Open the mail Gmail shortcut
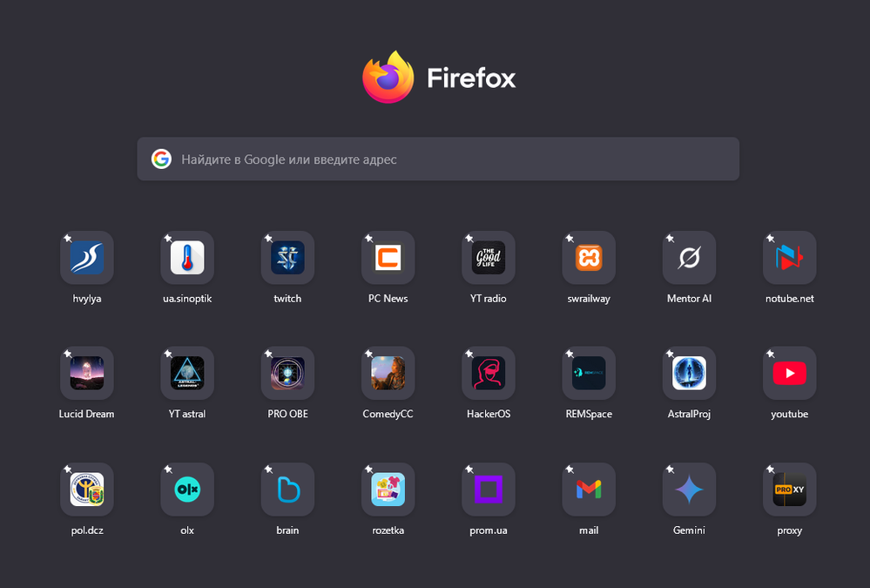This screenshot has height=588, width=870. (589, 490)
